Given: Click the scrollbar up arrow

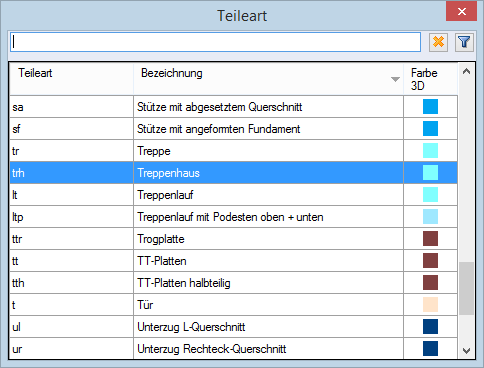Looking at the screenshot, I should [x=466, y=71].
